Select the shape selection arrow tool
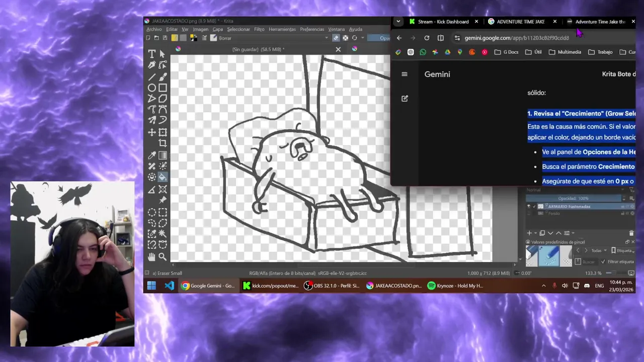Viewport: 644px width, 362px height. pyautogui.click(x=163, y=54)
